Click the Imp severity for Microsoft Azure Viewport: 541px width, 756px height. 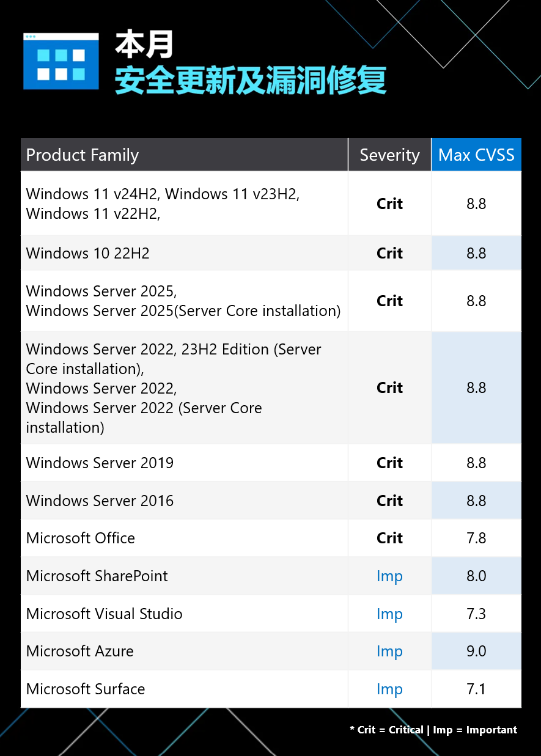tap(389, 651)
